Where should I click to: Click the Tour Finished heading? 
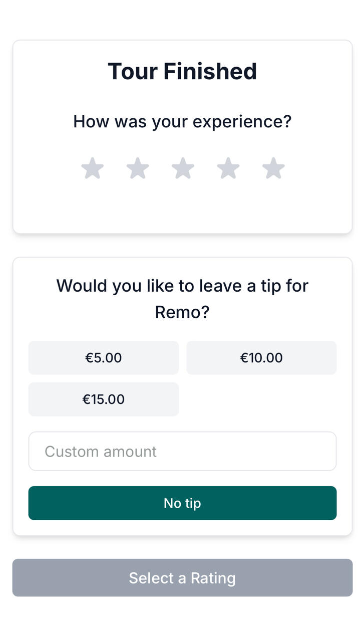pos(182,71)
